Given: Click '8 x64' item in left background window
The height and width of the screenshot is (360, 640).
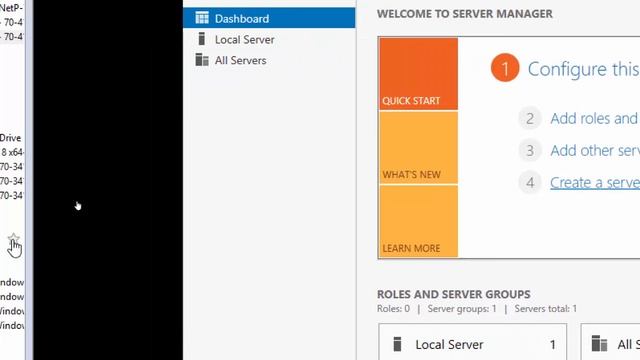Looking at the screenshot, I should coord(12,152).
